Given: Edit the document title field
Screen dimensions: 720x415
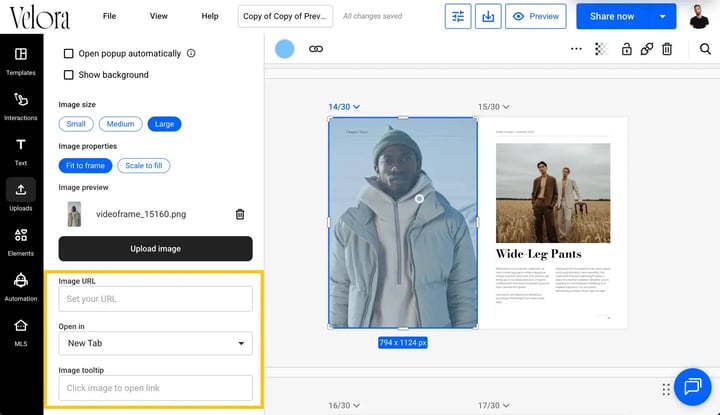Looking at the screenshot, I should (x=285, y=17).
